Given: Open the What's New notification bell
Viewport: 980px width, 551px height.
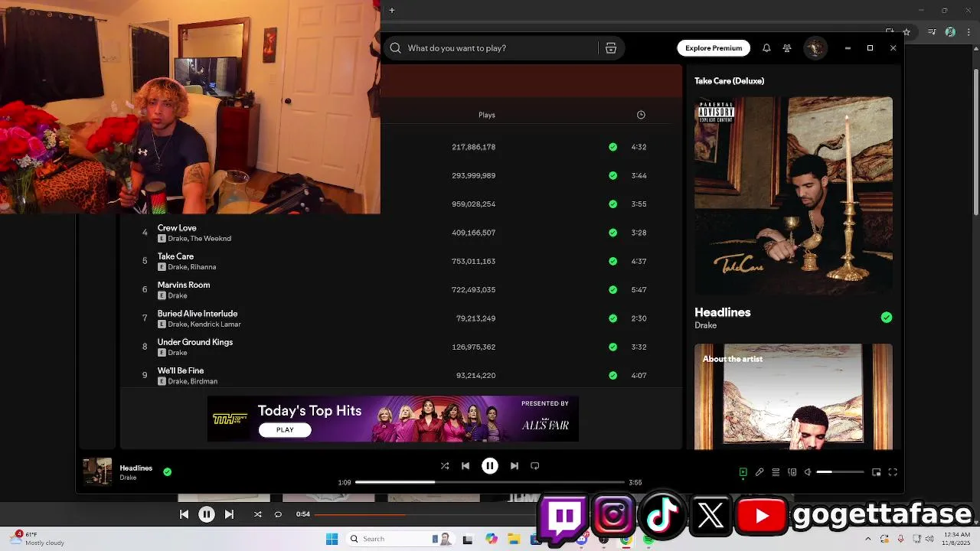Looking at the screenshot, I should (x=766, y=48).
